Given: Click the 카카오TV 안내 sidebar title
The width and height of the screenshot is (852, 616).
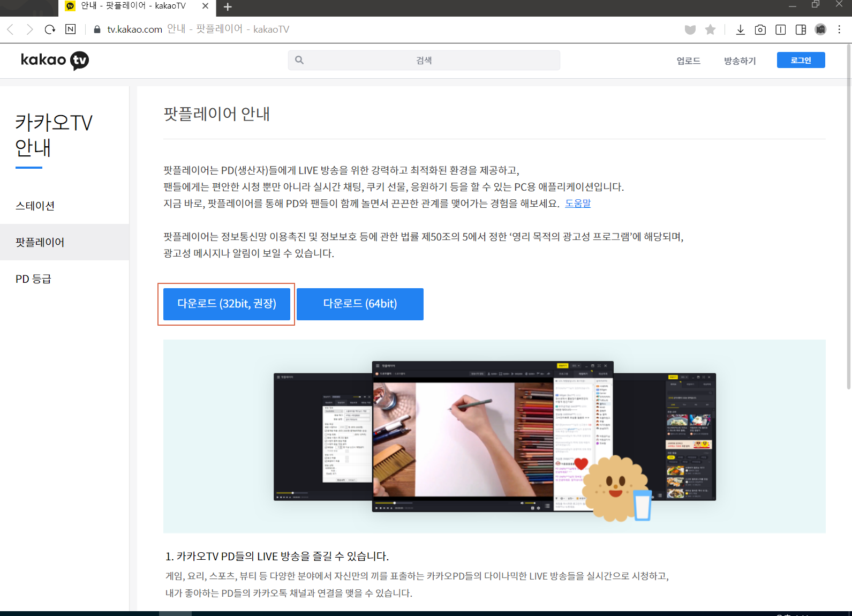Looking at the screenshot, I should click(x=54, y=135).
